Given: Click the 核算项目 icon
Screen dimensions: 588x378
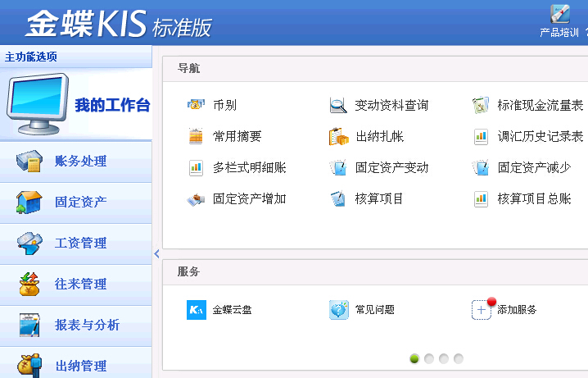Looking at the screenshot, I should [x=338, y=198].
